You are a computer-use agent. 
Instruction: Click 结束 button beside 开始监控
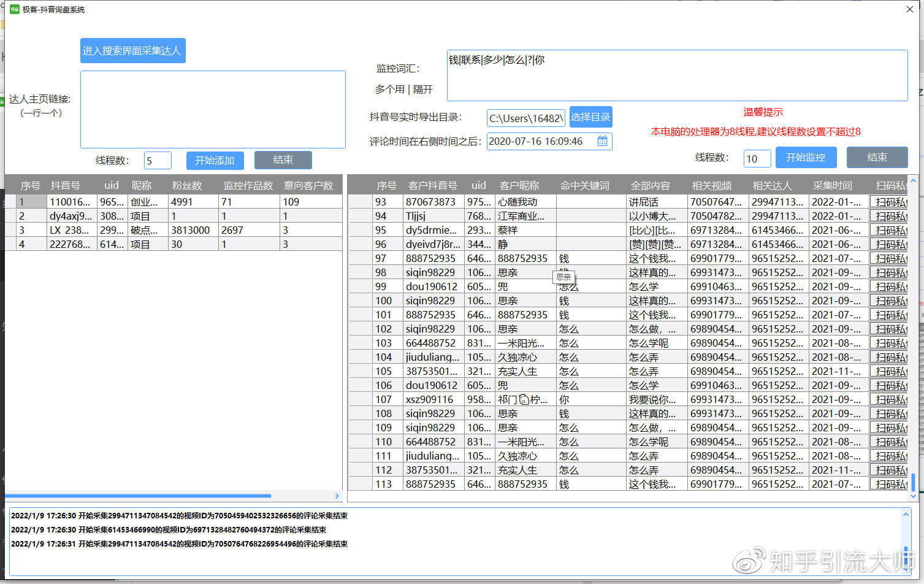pyautogui.click(x=877, y=157)
